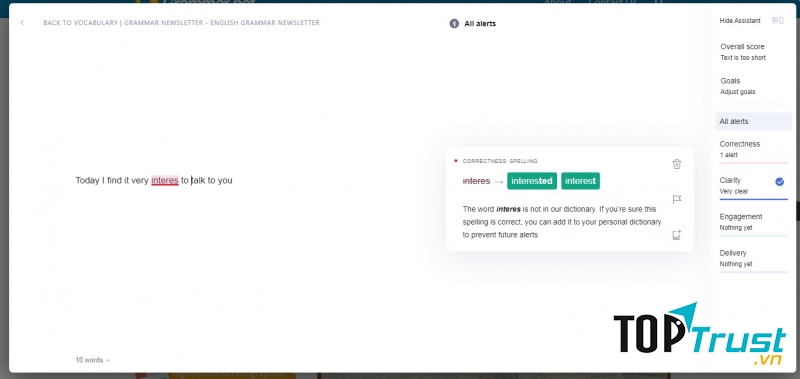Open Overall score section
Viewport: 800px width, 379px height.
pos(743,52)
